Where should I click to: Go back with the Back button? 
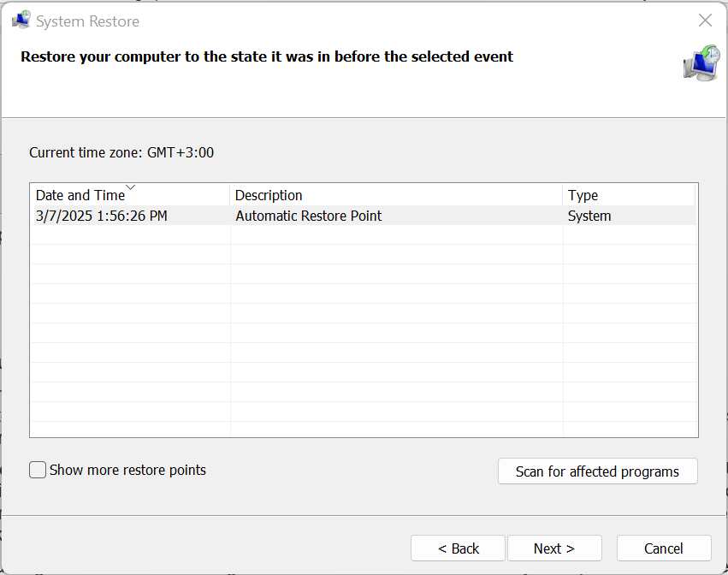pos(459,548)
